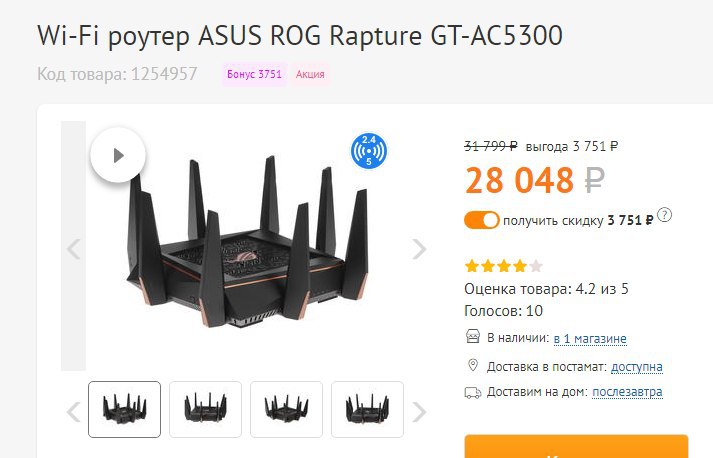Click the 2.4/5 GHz dual-band Wi-Fi badge
The width and height of the screenshot is (713, 458).
pyautogui.click(x=369, y=151)
